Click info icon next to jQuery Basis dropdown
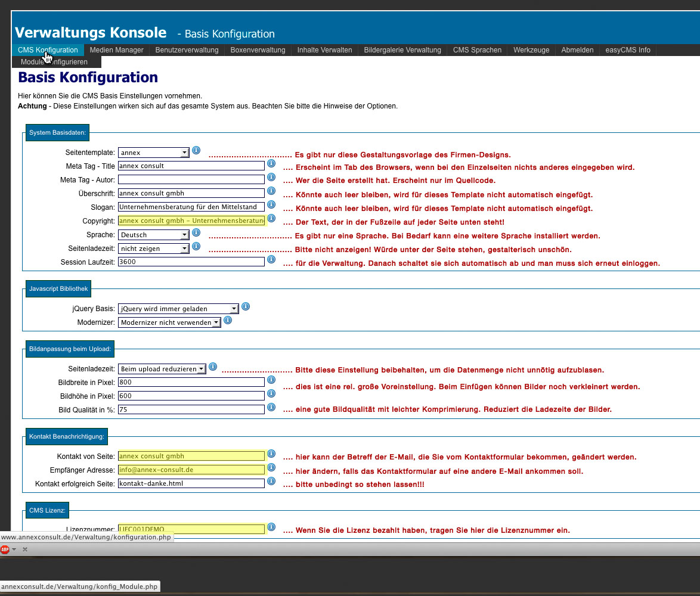700x596 pixels. click(x=245, y=306)
